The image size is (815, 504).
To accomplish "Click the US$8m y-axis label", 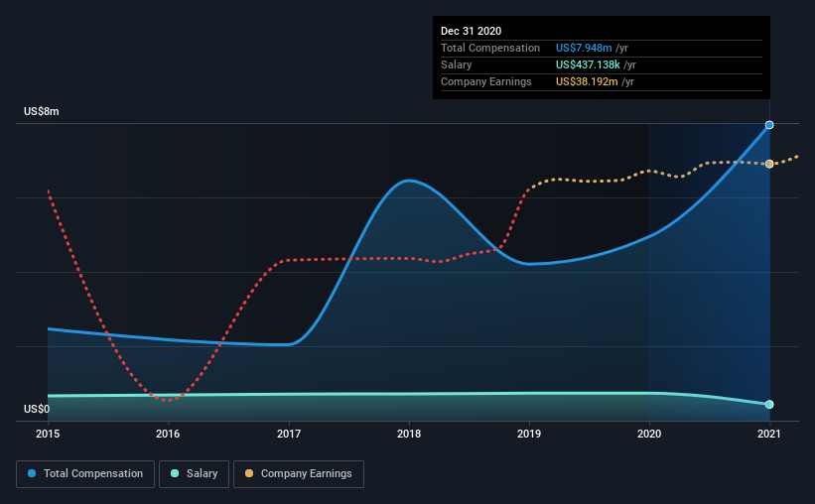I will click(x=41, y=111).
